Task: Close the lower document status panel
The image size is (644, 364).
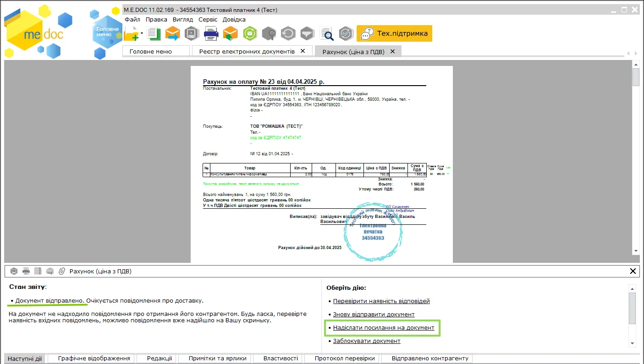Action: 633,271
